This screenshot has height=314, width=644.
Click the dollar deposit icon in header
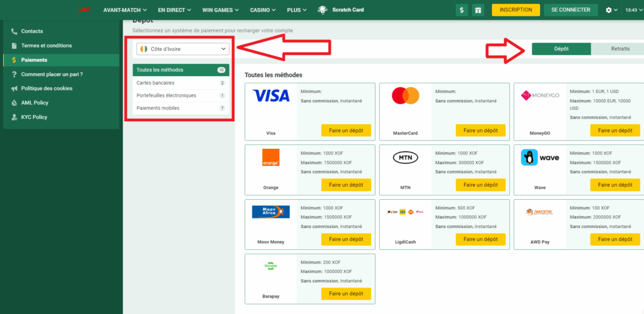tap(462, 10)
